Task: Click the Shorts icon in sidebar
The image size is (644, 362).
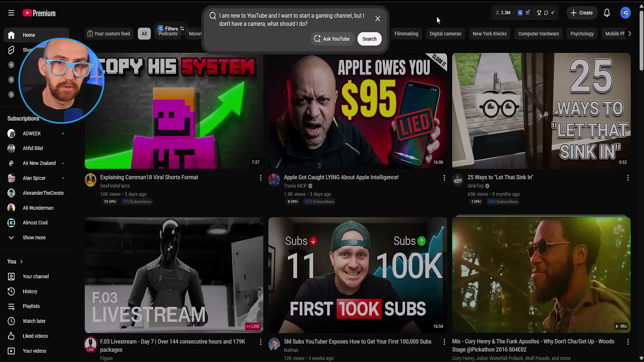Action: coord(11,50)
